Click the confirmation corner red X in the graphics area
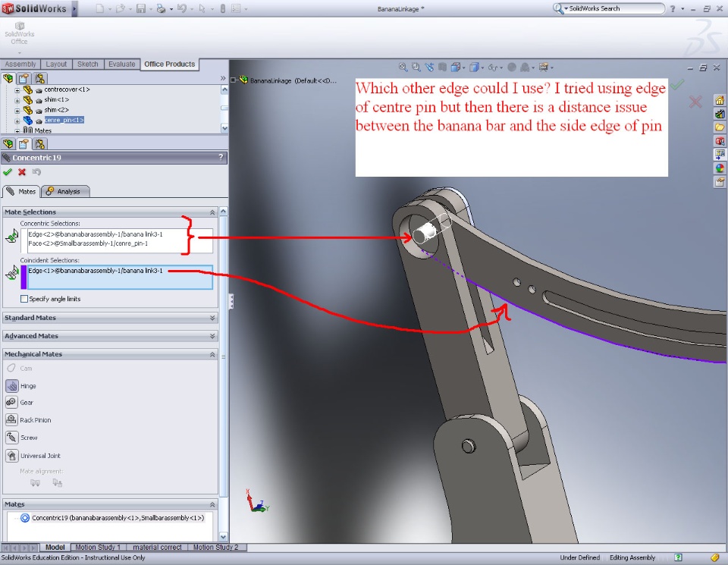728x565 pixels. click(x=695, y=102)
